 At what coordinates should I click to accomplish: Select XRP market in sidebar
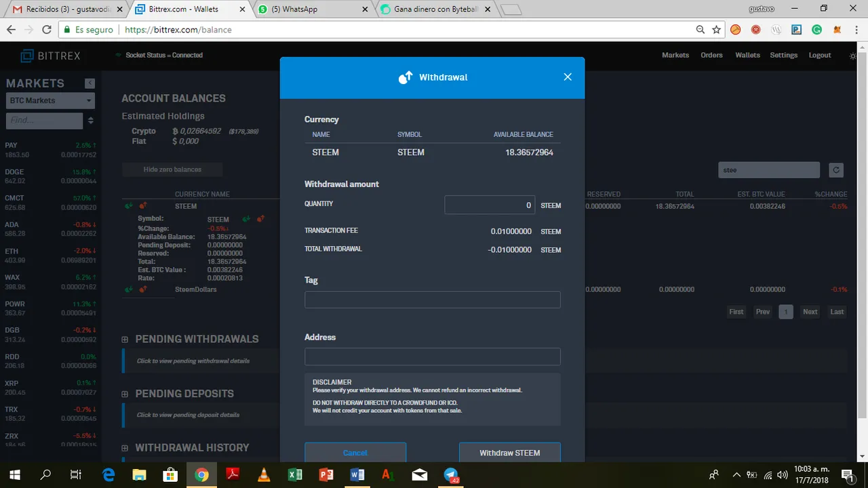pyautogui.click(x=50, y=387)
